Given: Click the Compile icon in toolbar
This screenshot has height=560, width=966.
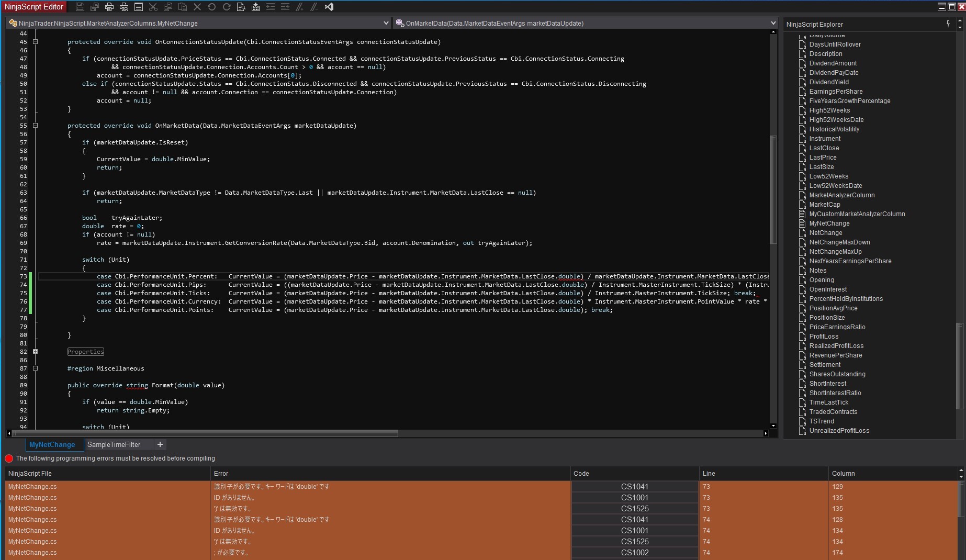Looking at the screenshot, I should click(256, 7).
